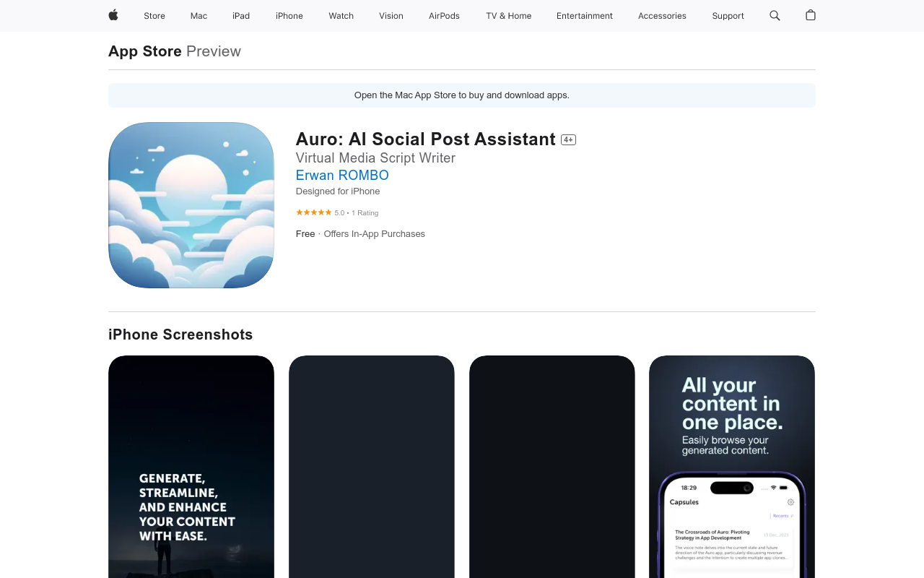924x578 pixels.
Task: Click the five-star rating stars
Action: coord(314,212)
